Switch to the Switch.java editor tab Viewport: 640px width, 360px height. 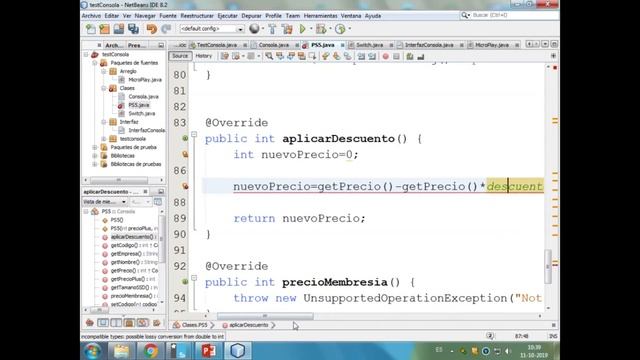click(x=369, y=45)
